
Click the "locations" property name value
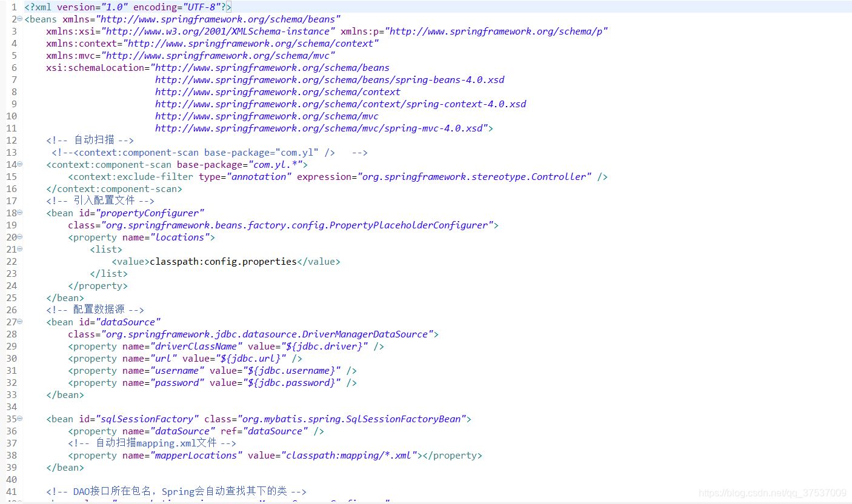[180, 237]
